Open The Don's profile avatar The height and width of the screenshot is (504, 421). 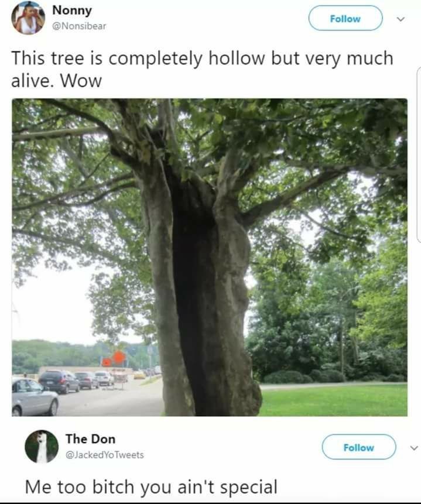pyautogui.click(x=42, y=447)
